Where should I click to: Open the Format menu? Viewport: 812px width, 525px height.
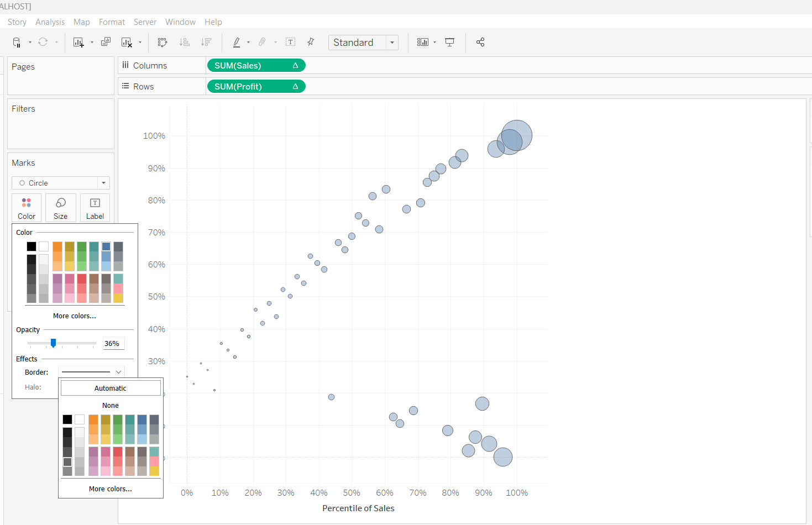tap(112, 22)
